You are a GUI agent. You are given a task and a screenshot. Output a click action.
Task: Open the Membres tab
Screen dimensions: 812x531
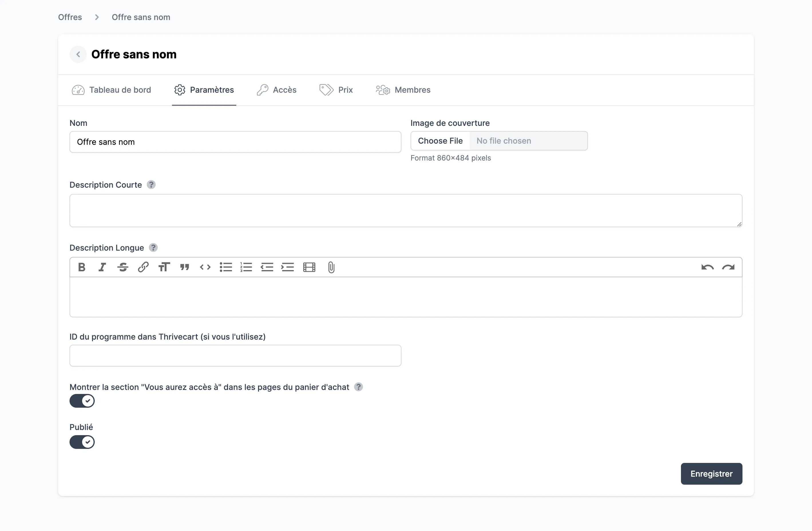pyautogui.click(x=403, y=90)
